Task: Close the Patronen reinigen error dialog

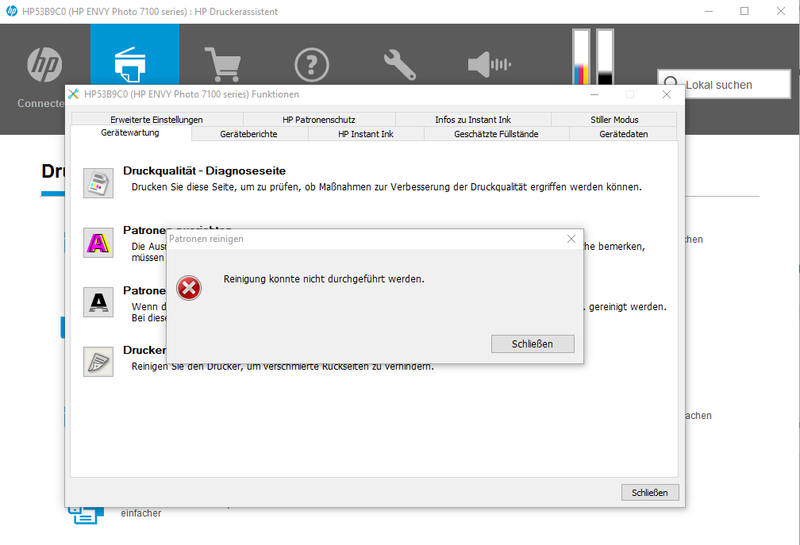Action: 571,239
